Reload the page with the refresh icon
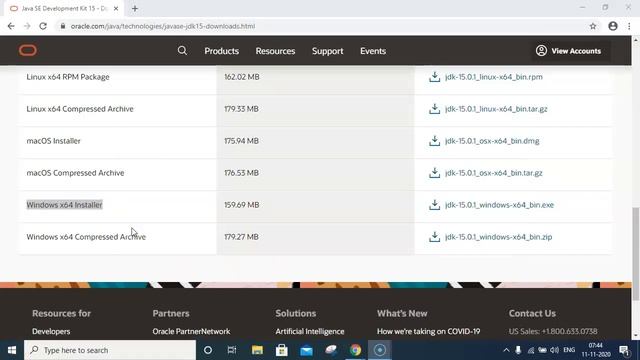640x360 pixels. tap(43, 26)
